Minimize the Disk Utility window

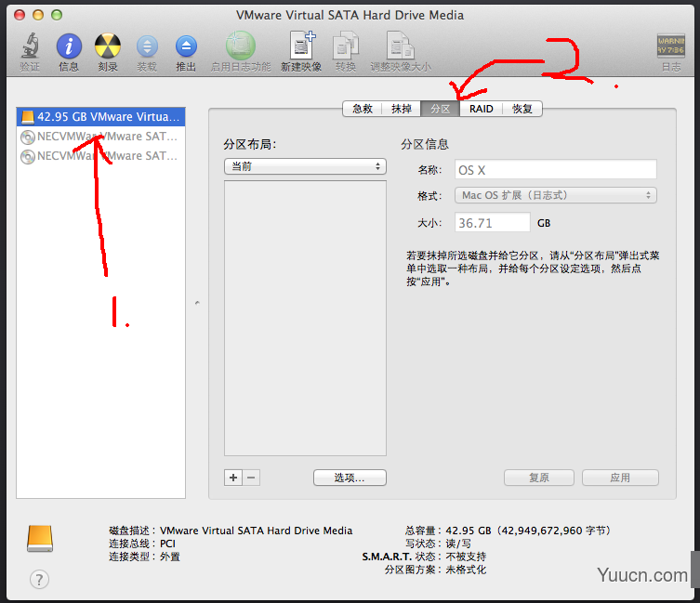point(38,15)
